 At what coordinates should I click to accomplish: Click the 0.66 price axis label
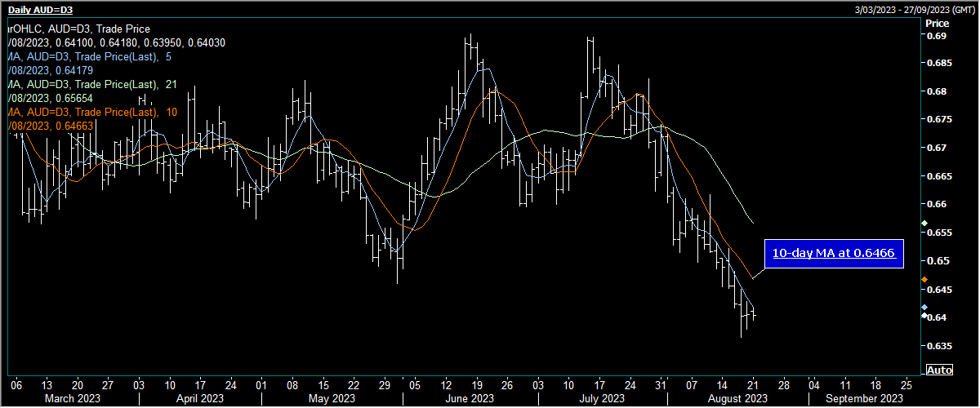pyautogui.click(x=936, y=204)
